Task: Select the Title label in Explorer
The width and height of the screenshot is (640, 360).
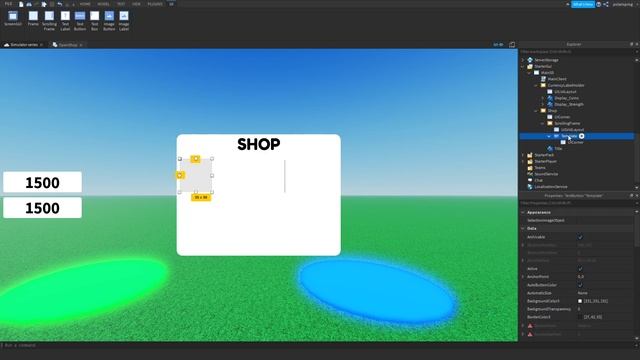Action: point(558,149)
